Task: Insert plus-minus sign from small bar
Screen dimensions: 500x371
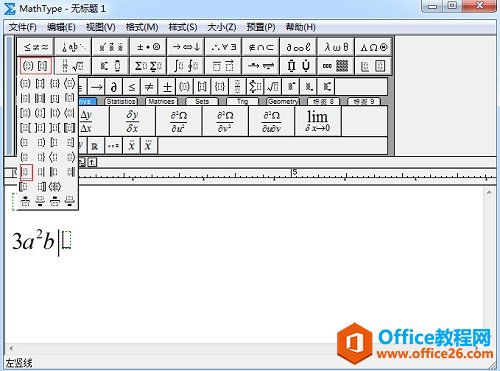Action: (x=167, y=87)
